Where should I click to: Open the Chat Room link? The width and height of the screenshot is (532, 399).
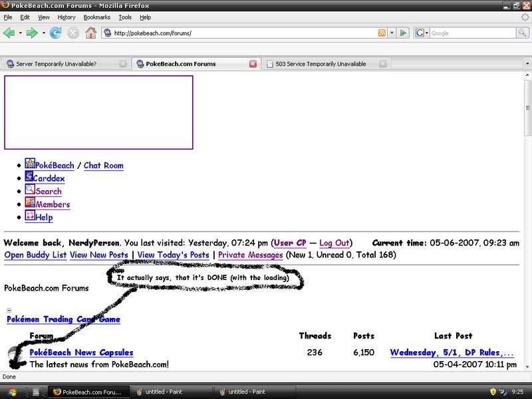point(104,166)
